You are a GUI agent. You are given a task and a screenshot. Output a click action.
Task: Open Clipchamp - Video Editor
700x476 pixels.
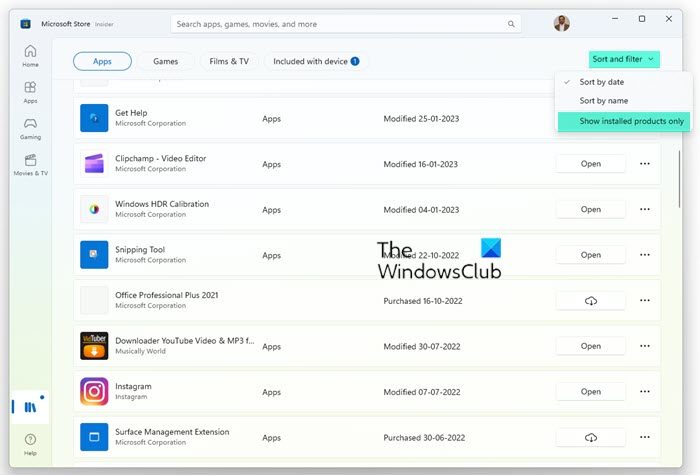click(591, 164)
